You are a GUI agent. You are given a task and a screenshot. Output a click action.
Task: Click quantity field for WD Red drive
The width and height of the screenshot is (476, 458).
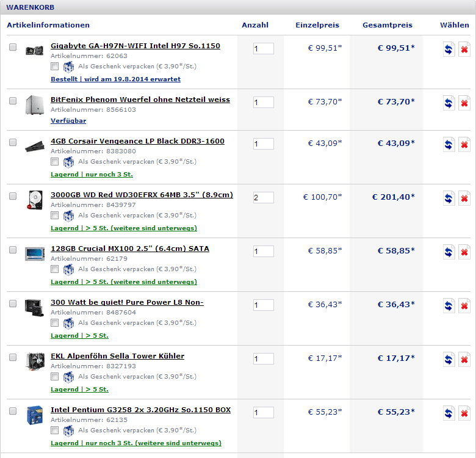(264, 198)
